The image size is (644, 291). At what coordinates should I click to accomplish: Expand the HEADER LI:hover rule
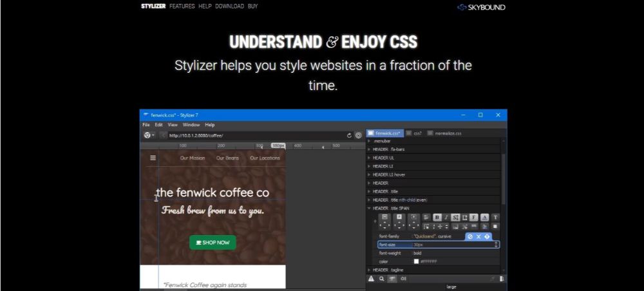(369, 174)
